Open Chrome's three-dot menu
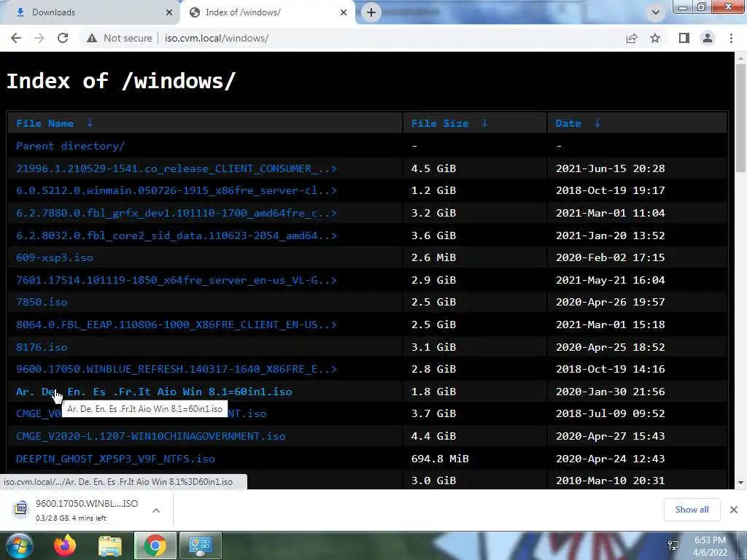The width and height of the screenshot is (747, 560). 731,38
